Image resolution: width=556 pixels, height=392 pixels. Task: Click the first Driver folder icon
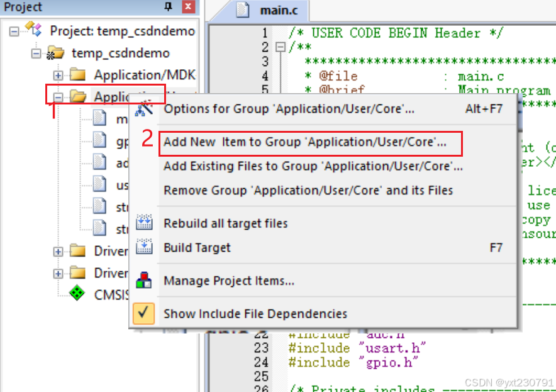77,251
